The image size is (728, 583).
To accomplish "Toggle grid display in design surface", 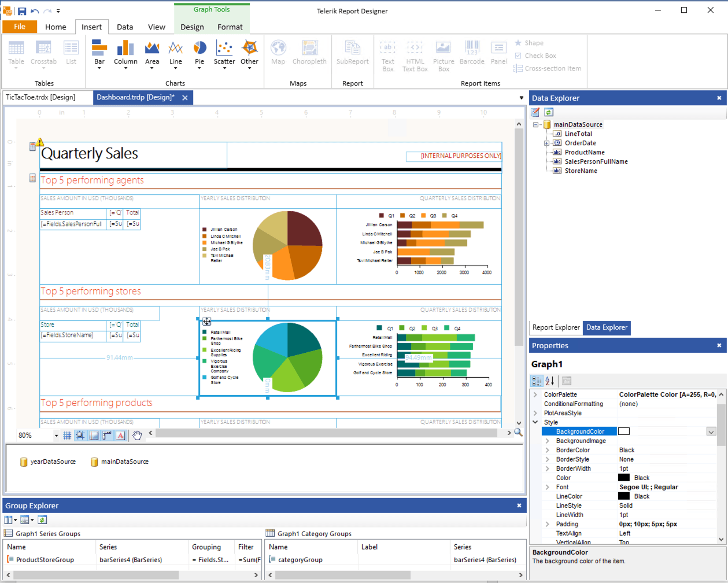I will (67, 435).
